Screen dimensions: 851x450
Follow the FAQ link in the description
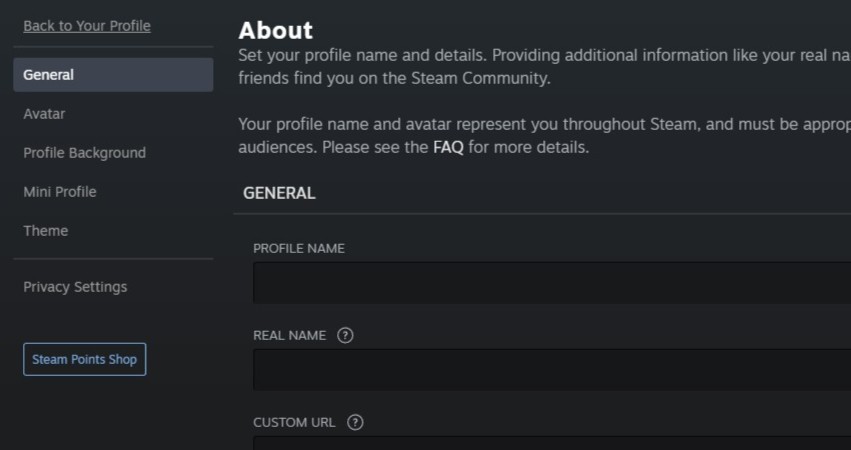click(x=448, y=148)
